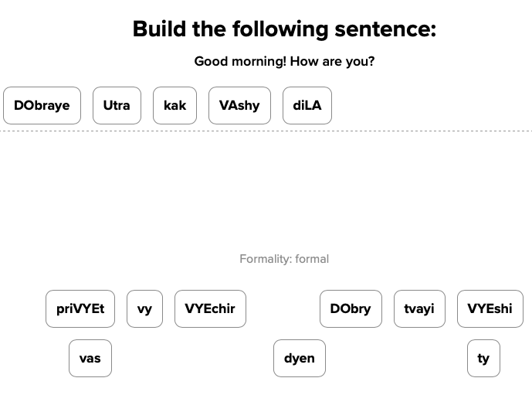Remove the 'DObraye' tile from the answer

(42, 106)
